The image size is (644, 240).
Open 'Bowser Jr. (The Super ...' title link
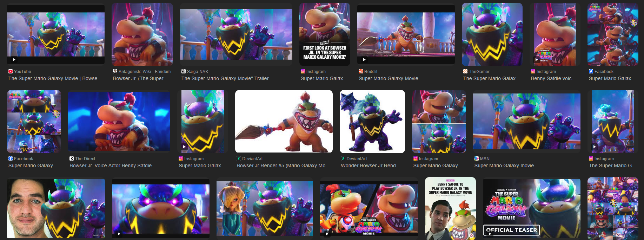[141, 78]
